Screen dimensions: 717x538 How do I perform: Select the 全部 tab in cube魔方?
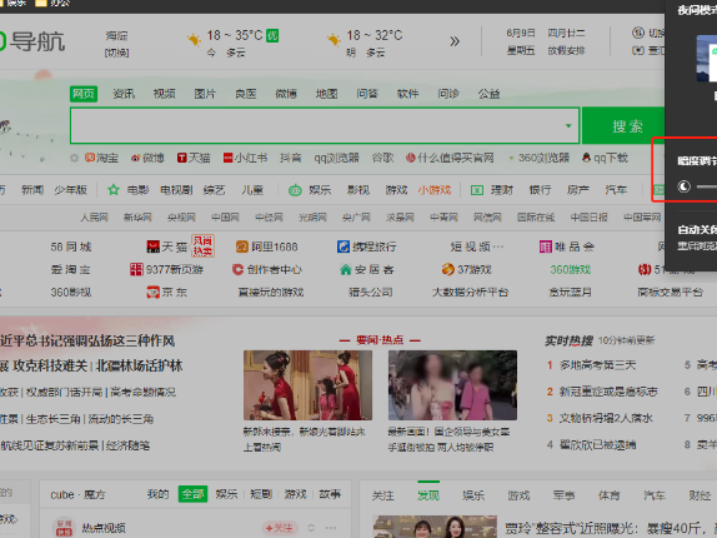[193, 494]
